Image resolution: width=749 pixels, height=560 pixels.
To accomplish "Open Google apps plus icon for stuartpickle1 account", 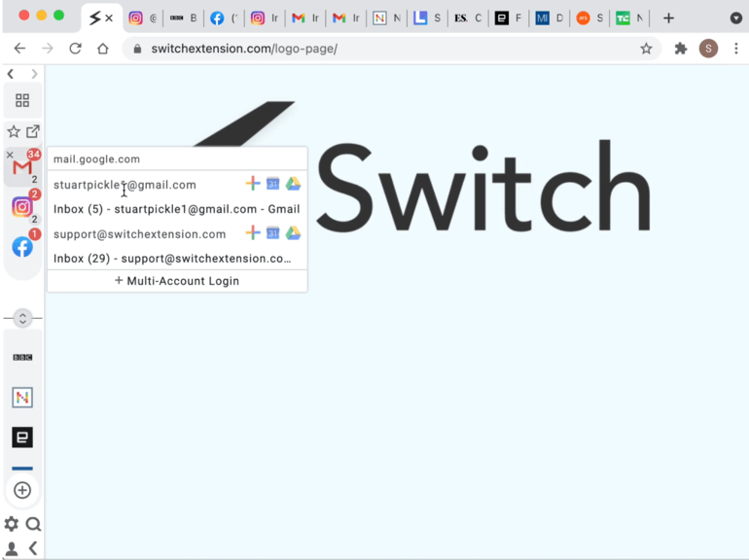I will (253, 184).
